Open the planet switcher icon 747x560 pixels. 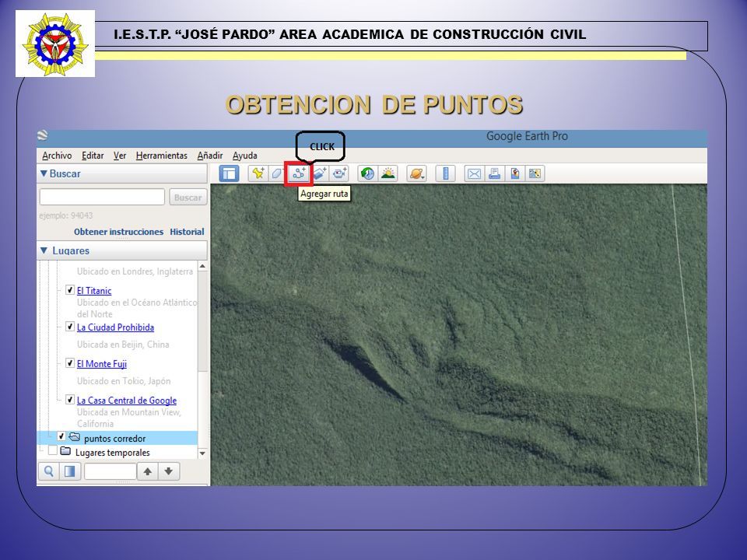(x=416, y=173)
